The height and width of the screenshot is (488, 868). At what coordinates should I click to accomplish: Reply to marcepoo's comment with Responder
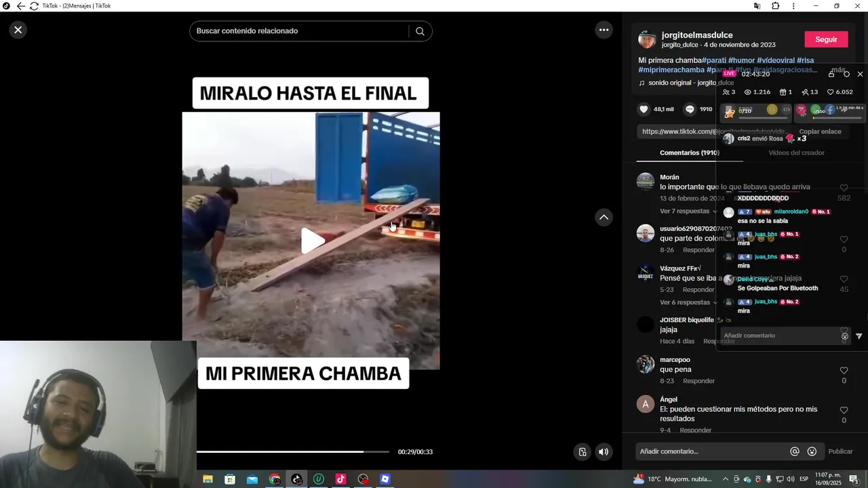pyautogui.click(x=698, y=381)
